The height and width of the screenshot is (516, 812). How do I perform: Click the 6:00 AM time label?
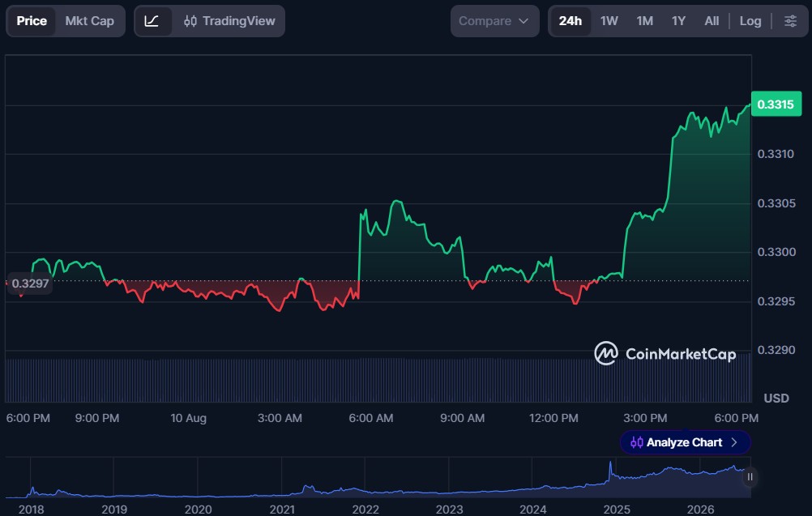click(371, 418)
